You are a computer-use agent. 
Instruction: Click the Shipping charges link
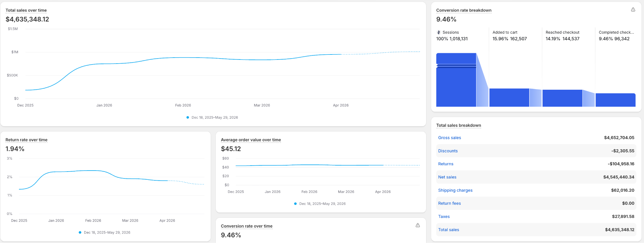point(455,190)
